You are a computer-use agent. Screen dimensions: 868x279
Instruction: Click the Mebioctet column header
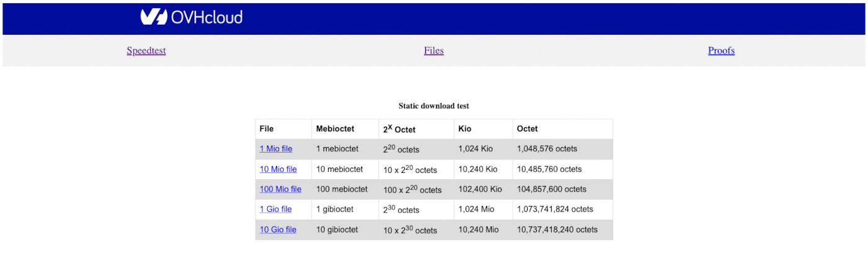pyautogui.click(x=335, y=129)
